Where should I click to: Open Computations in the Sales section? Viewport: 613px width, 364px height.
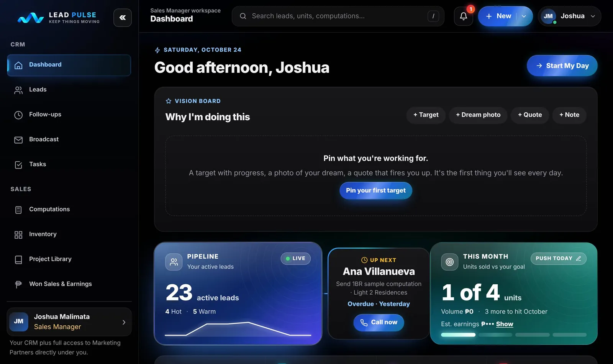coord(69,209)
